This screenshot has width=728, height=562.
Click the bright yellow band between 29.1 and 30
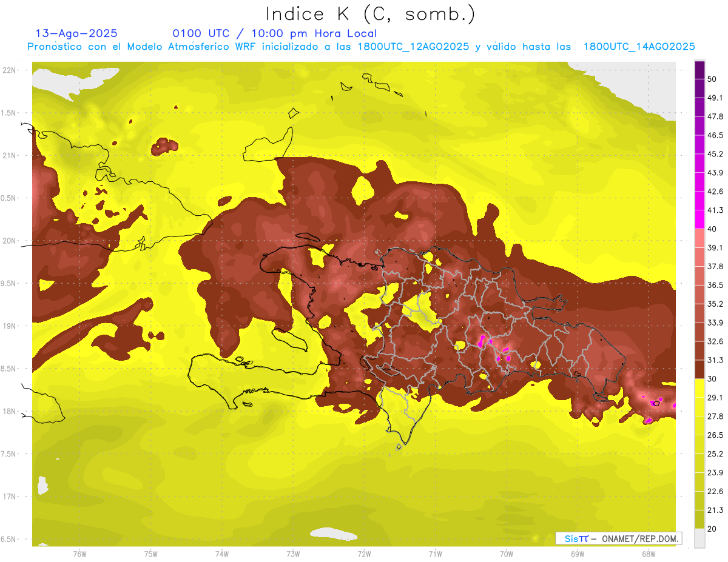tap(699, 388)
